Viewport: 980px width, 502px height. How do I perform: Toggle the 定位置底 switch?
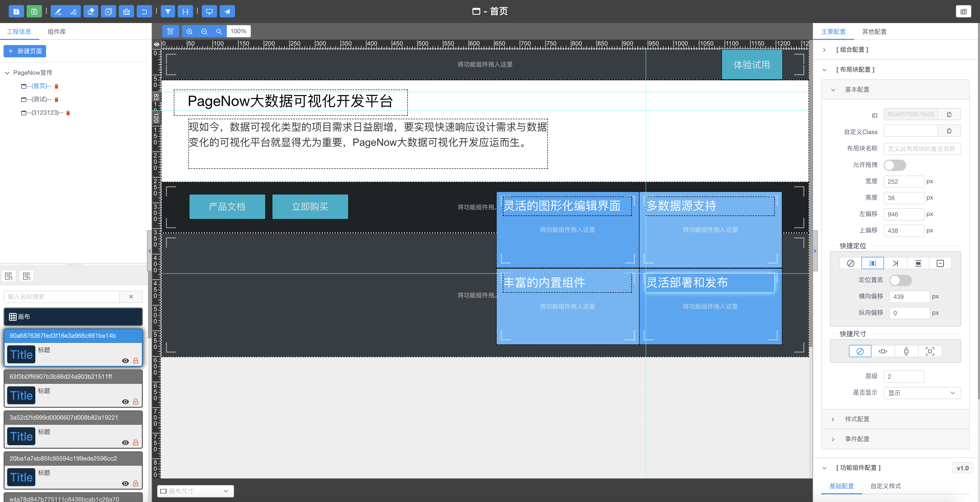[900, 280]
